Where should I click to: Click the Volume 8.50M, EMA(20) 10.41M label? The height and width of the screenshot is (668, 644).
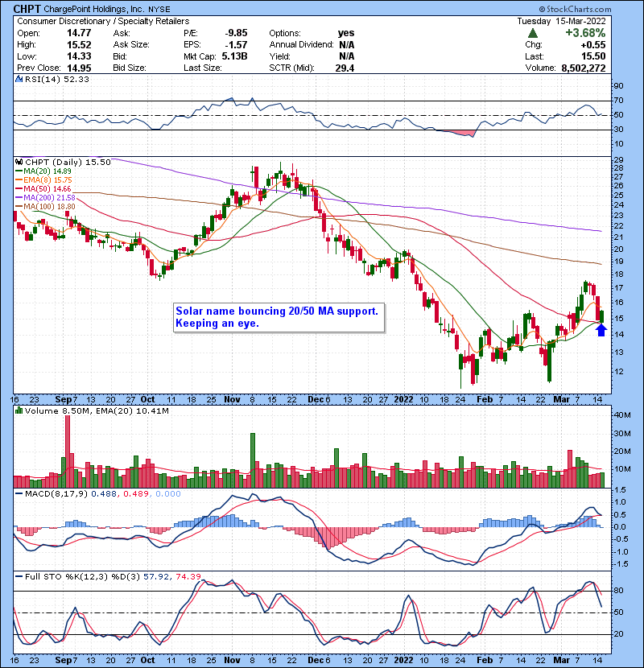tap(97, 411)
